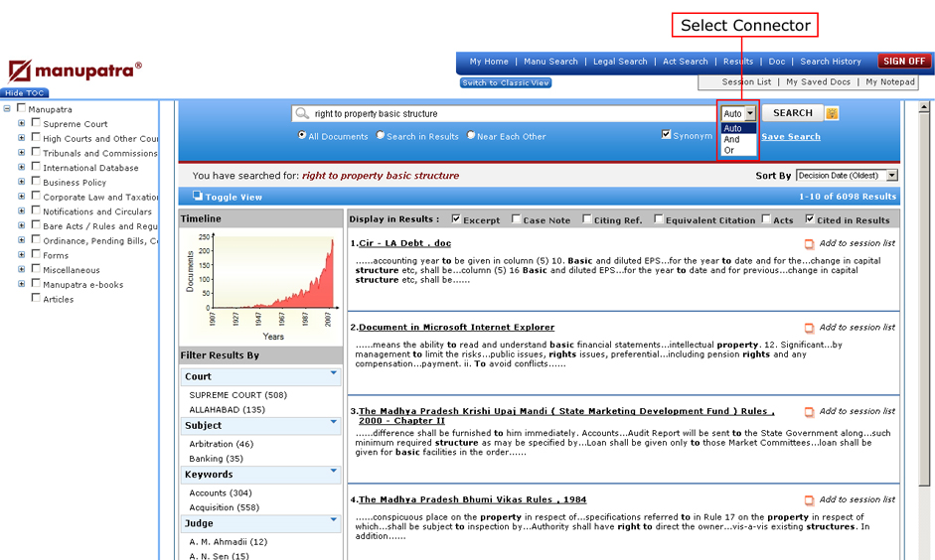Image resolution: width=935 pixels, height=560 pixels.
Task: Open The Madhya Pradesh Bhumi Vikas Rules link
Action: tap(472, 499)
